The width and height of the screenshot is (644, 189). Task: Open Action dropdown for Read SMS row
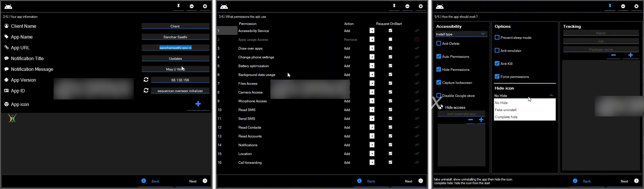pyautogui.click(x=372, y=110)
